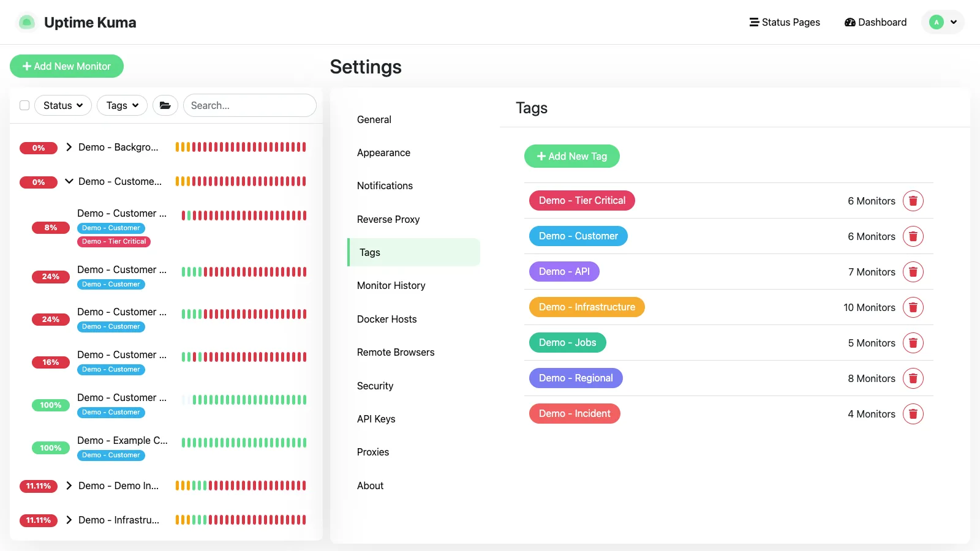This screenshot has height=551, width=980.
Task: Delete the Demo - API tag
Action: (913, 272)
